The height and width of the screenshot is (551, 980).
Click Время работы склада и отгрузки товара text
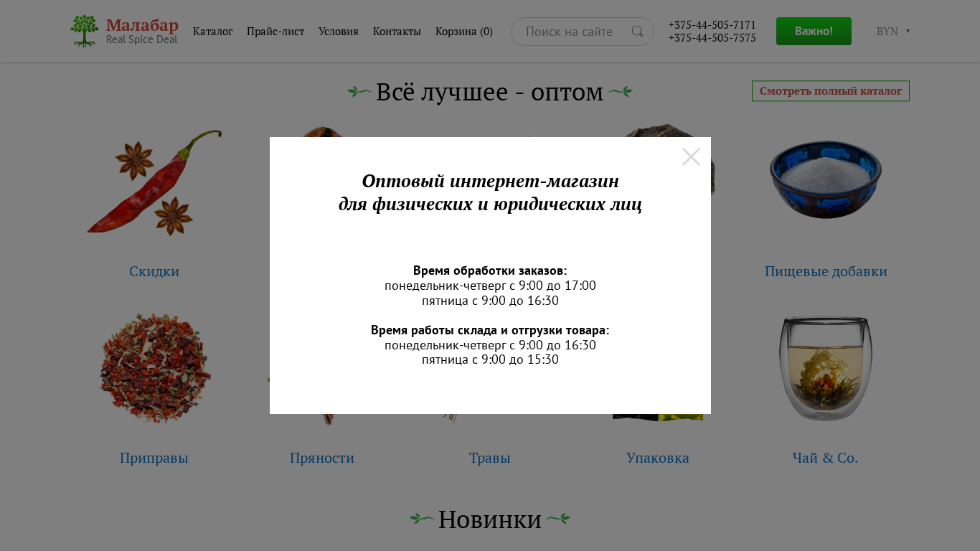tap(490, 330)
